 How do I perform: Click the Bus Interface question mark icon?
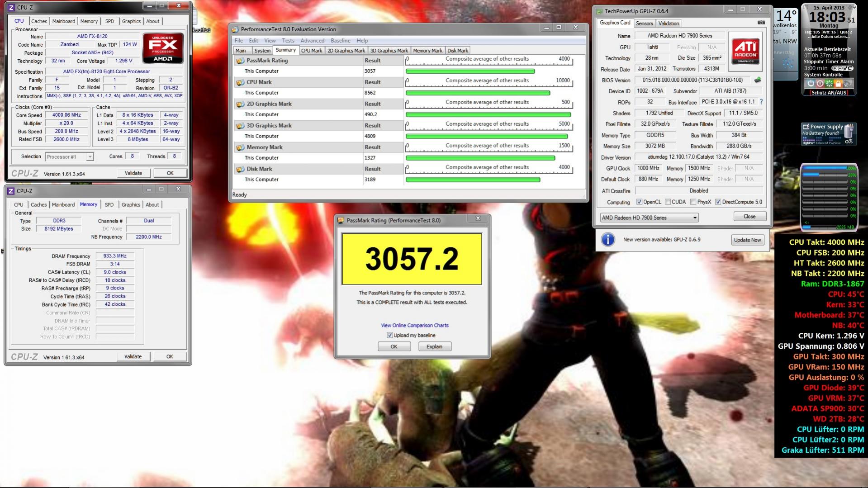tap(761, 102)
